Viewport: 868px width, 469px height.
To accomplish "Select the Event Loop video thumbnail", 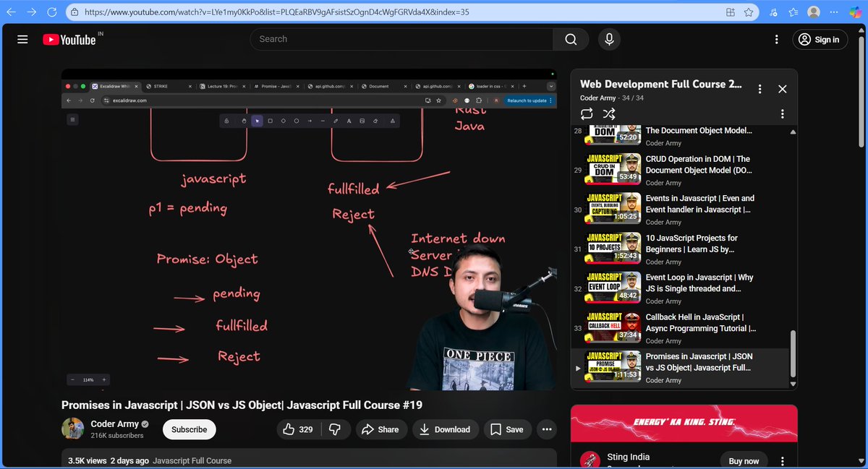I will [612, 288].
